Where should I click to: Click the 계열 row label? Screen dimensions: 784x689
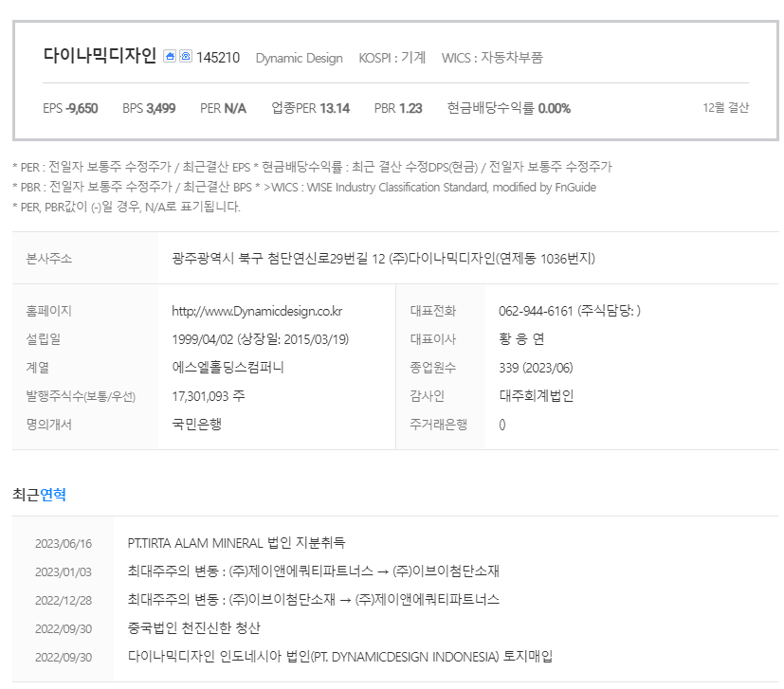[38, 368]
